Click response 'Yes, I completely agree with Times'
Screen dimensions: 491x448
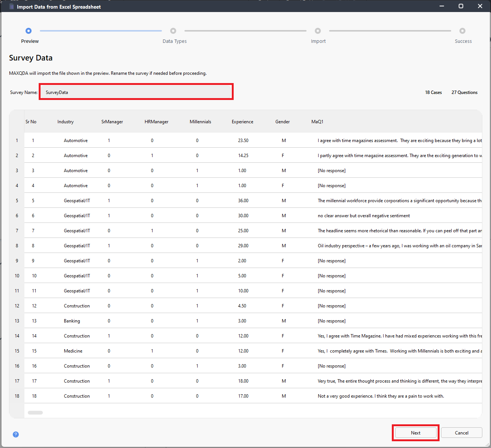coord(400,351)
